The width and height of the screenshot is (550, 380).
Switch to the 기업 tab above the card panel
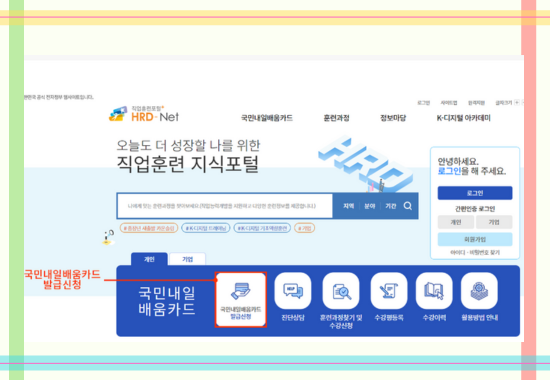coord(187,259)
